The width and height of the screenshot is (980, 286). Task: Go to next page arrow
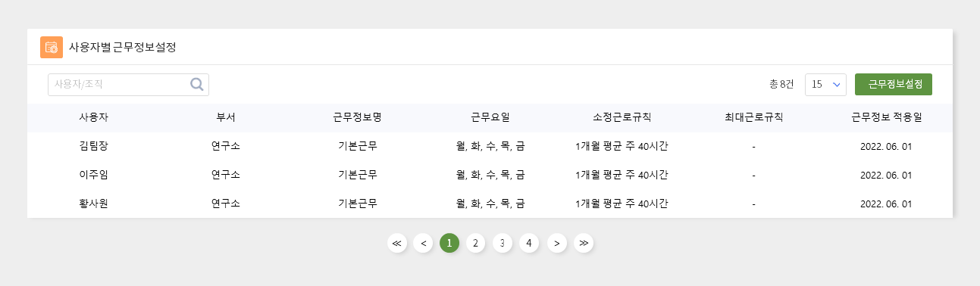click(x=557, y=243)
